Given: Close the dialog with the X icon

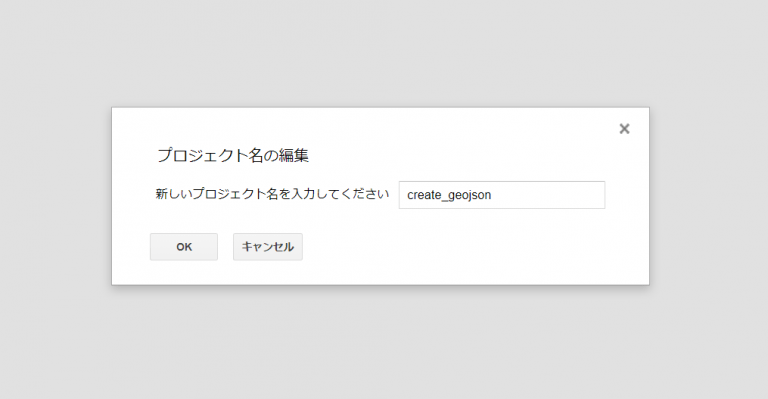Looking at the screenshot, I should coord(624,129).
